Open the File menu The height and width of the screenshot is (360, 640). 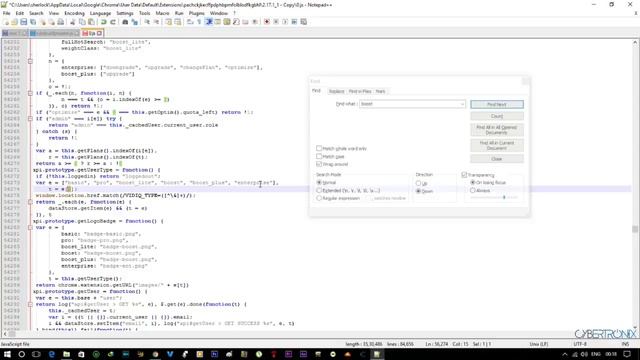click(x=7, y=13)
